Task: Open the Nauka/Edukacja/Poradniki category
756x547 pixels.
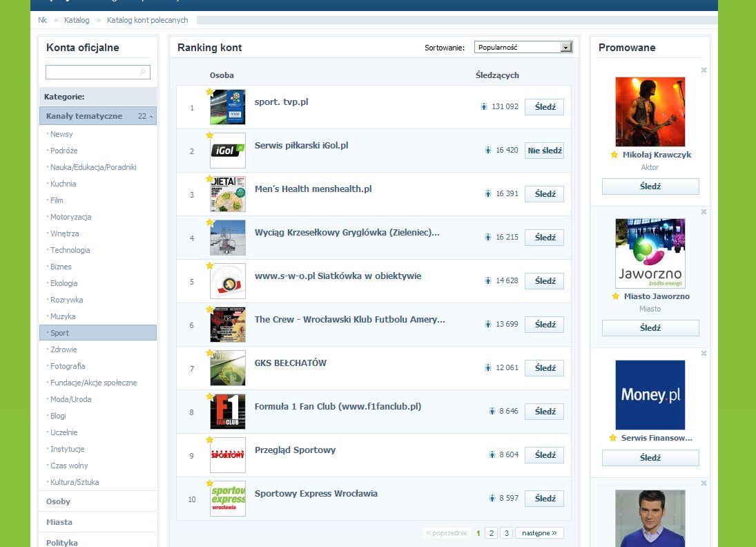Action: 93,167
